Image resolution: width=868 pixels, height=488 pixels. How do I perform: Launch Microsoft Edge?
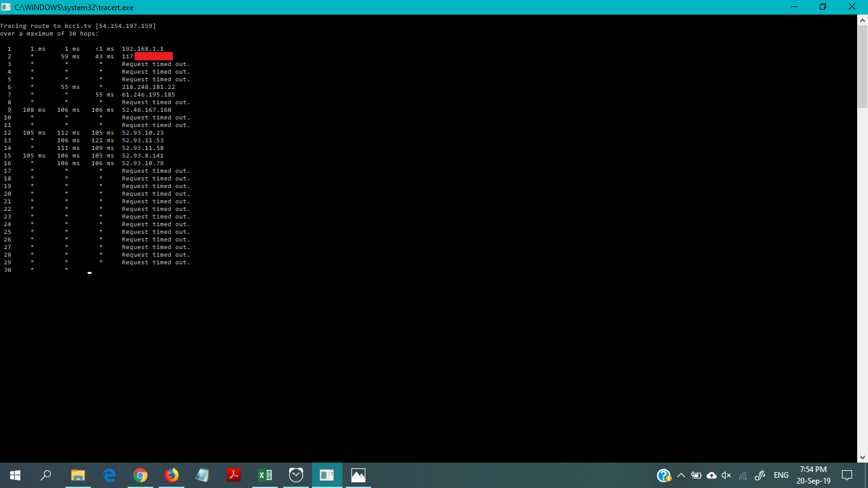[x=109, y=475]
